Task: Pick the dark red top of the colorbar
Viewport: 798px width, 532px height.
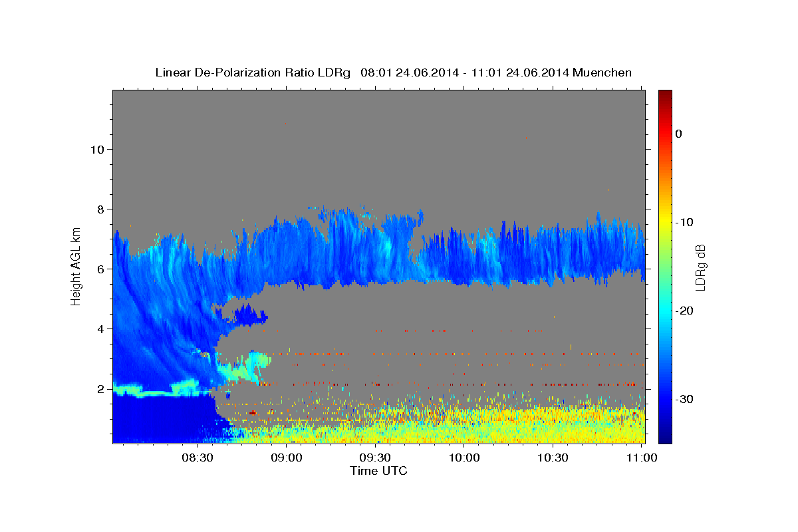Action: point(665,94)
